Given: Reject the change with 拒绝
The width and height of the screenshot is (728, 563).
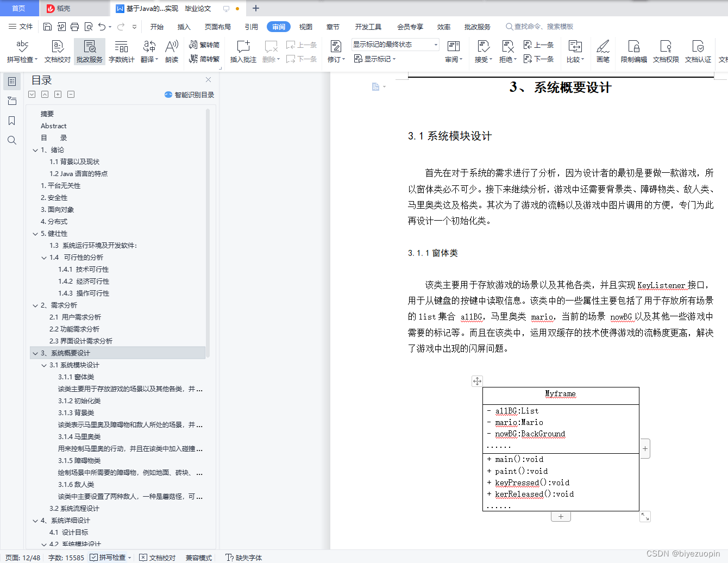Looking at the screenshot, I should tap(508, 51).
